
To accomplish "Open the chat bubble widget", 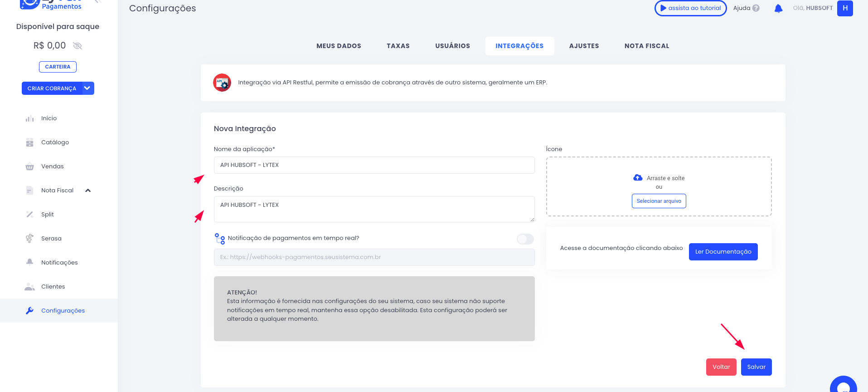I will pyautogui.click(x=844, y=384).
